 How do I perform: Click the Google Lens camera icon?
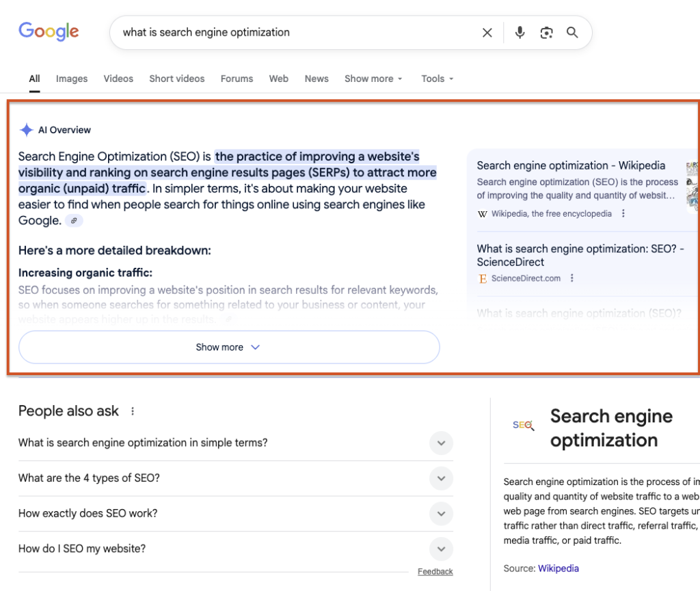(x=546, y=32)
